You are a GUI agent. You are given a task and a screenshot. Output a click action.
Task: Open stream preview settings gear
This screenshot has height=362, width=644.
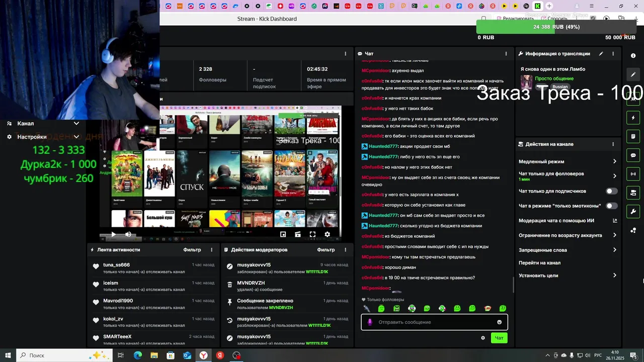point(327,234)
